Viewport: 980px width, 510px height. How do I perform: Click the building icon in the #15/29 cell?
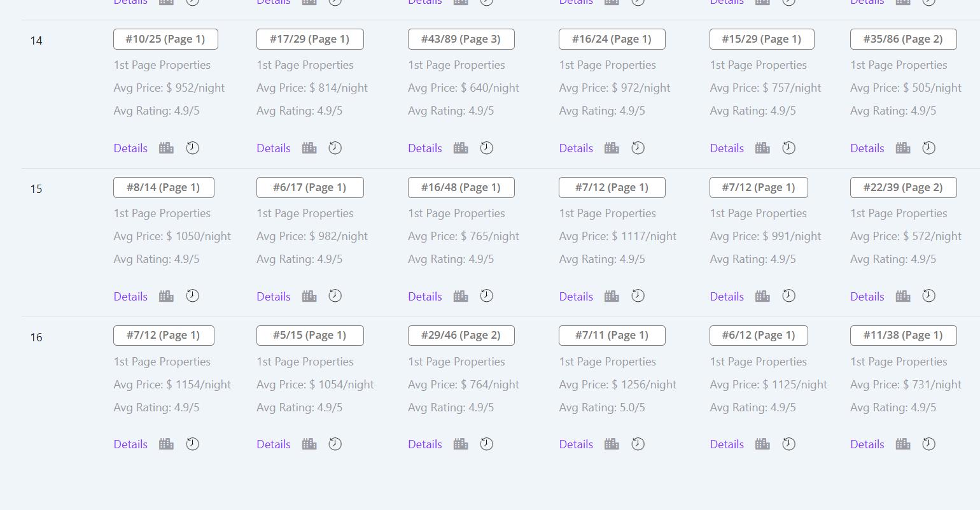pos(762,148)
